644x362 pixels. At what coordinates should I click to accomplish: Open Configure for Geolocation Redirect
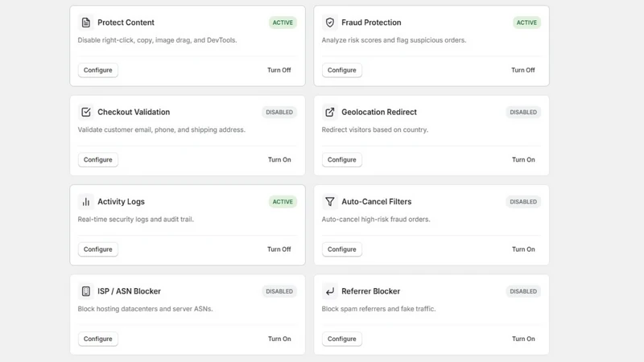pos(341,159)
